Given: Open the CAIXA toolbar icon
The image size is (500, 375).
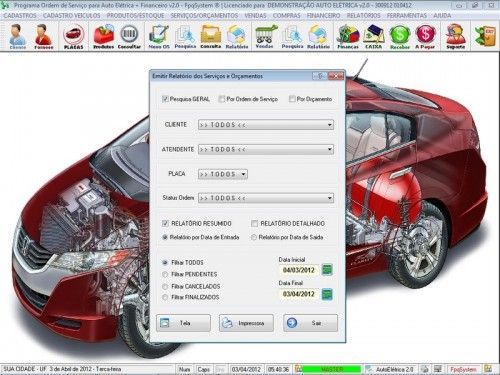Looking at the screenshot, I should 373,37.
